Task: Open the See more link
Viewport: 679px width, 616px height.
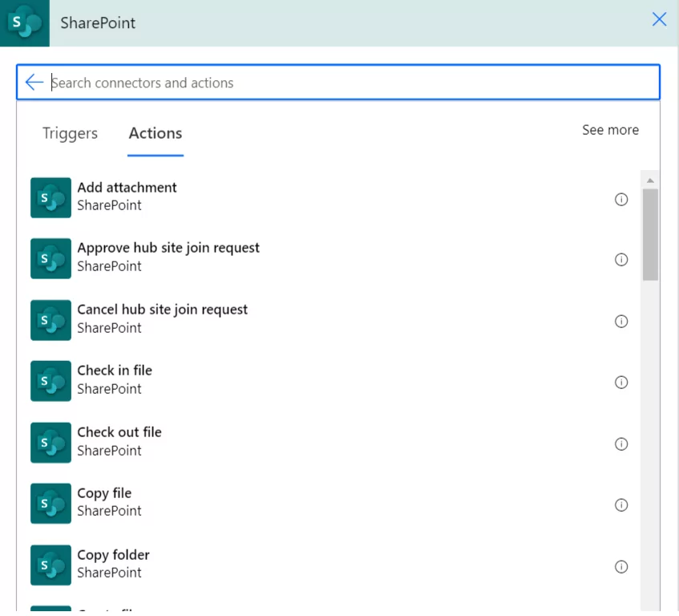Action: (x=610, y=130)
